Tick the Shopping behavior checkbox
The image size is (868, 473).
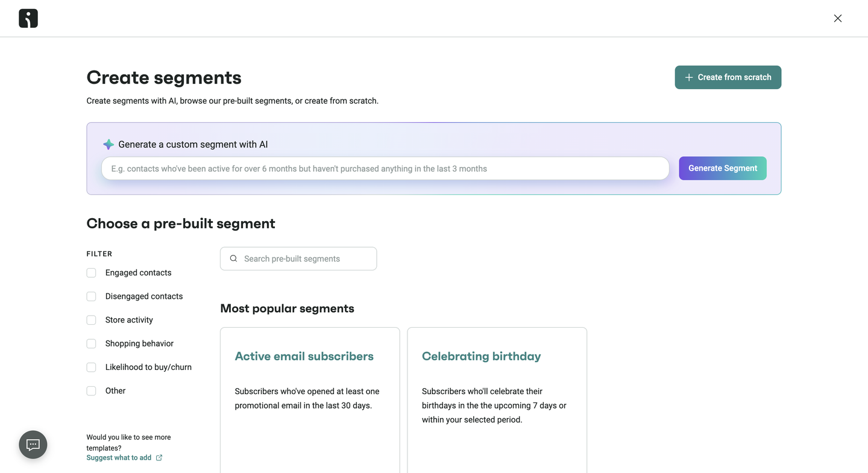92,343
